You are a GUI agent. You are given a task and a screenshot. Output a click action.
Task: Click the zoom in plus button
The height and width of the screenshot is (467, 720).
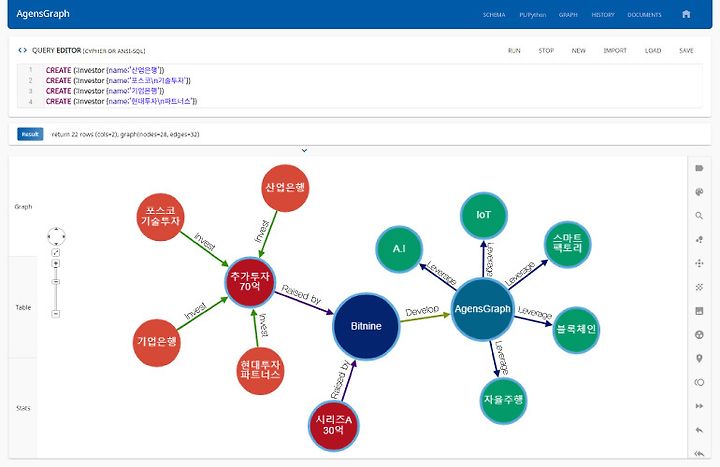[56, 264]
